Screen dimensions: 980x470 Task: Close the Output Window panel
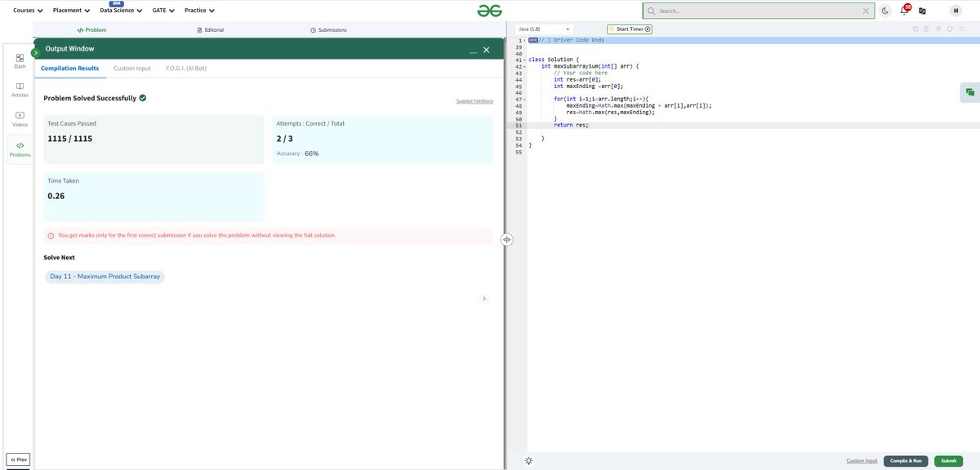coord(487,51)
